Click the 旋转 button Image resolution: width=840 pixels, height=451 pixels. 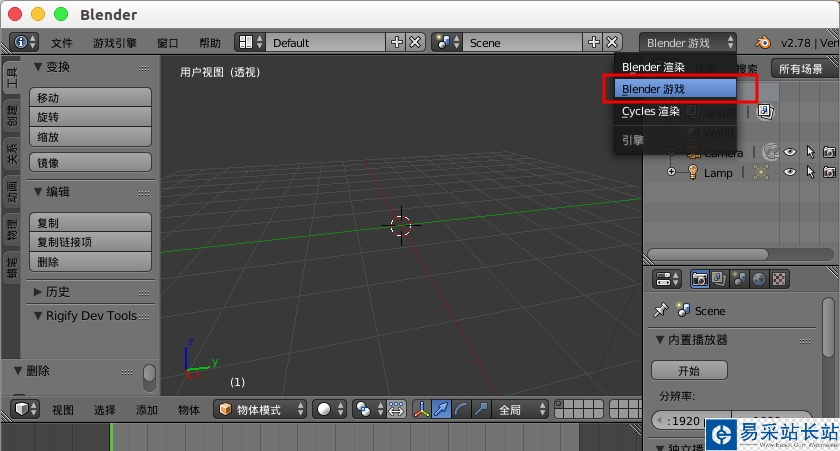tap(91, 117)
